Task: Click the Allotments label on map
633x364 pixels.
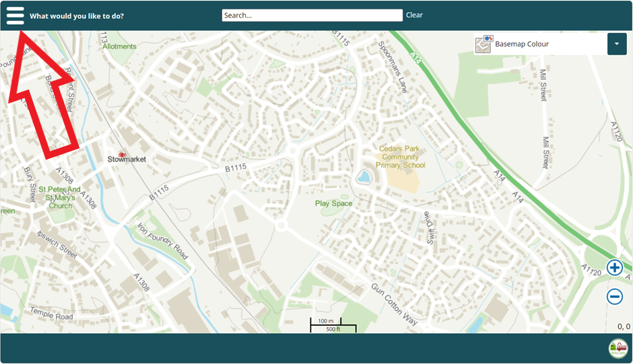Action: tap(119, 46)
